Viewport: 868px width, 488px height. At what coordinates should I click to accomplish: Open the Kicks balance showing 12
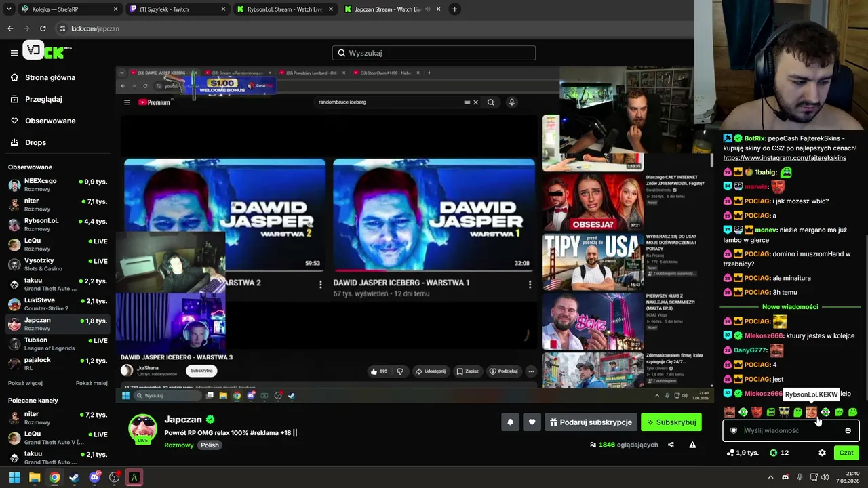tap(779, 453)
